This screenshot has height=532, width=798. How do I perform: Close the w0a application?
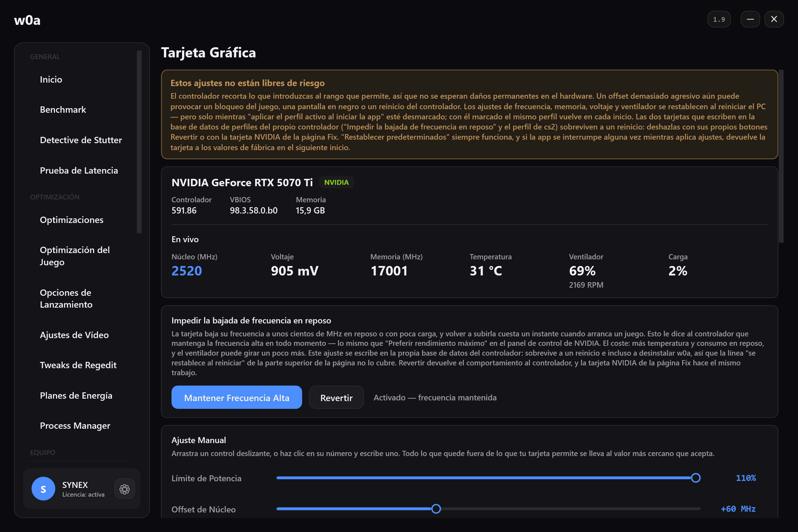[x=774, y=19]
